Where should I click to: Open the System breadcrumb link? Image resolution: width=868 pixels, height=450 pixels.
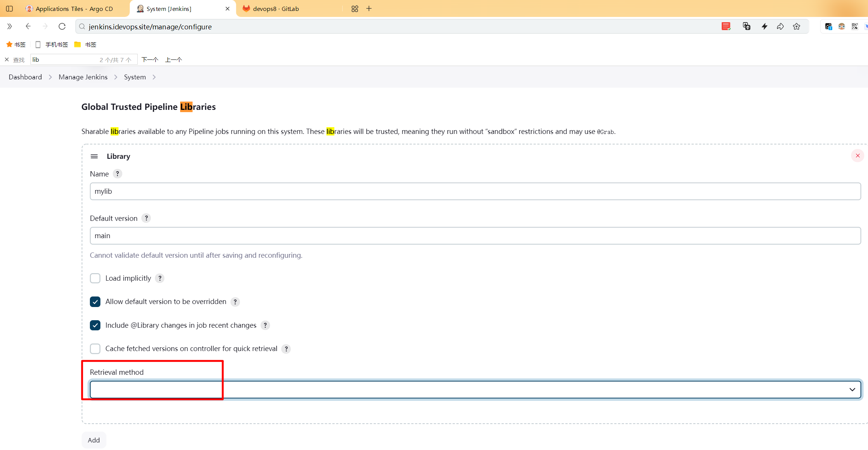click(x=135, y=77)
